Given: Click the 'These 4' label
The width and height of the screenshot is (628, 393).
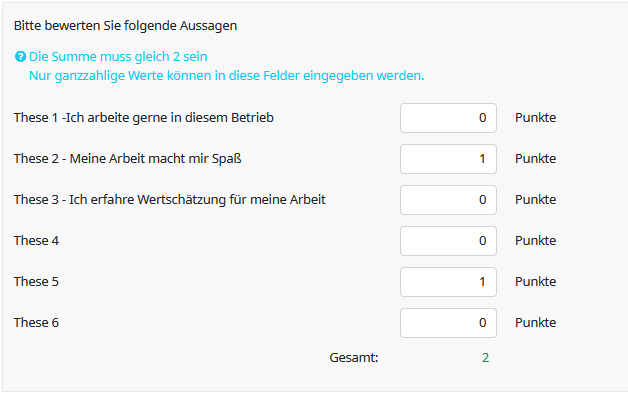Looking at the screenshot, I should pos(36,241).
